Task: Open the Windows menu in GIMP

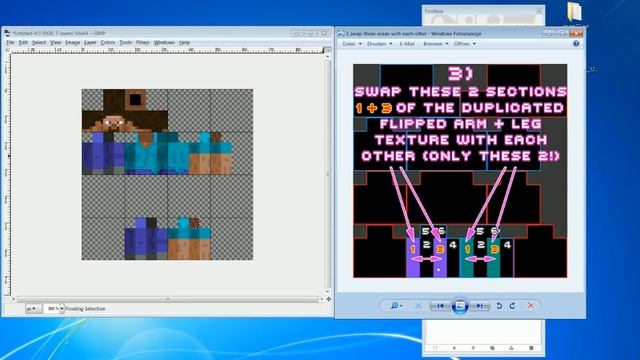Action: pyautogui.click(x=164, y=42)
